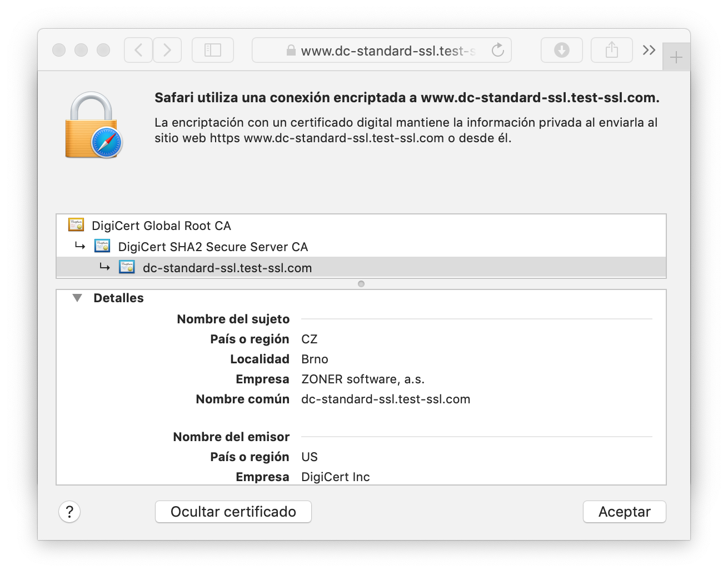
Task: Click the Nombre del sujeto heading
Action: pyautogui.click(x=233, y=319)
